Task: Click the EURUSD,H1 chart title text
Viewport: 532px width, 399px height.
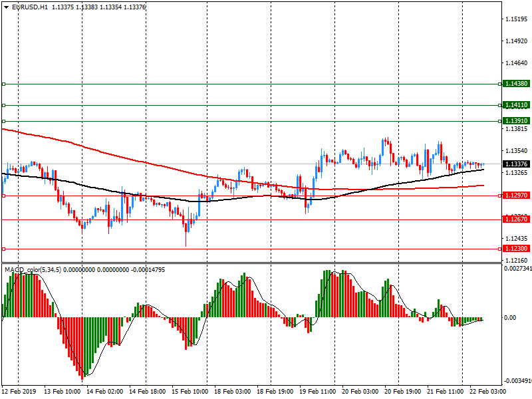Action: click(29, 7)
